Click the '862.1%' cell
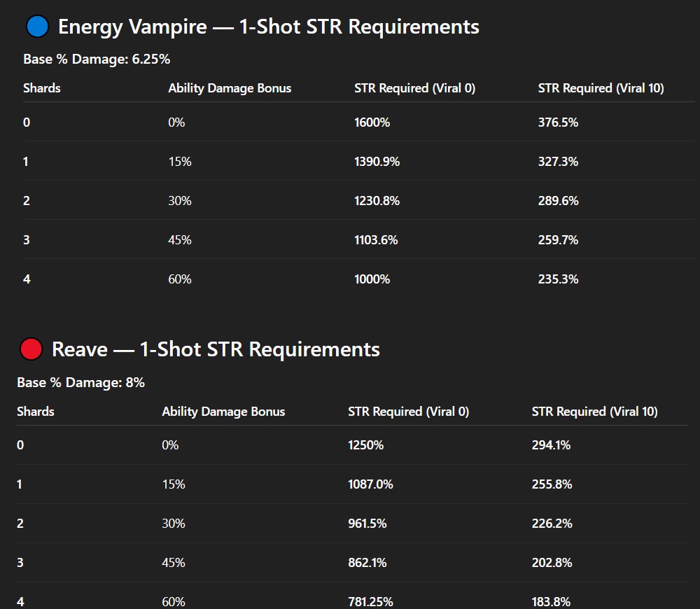This screenshot has width=700, height=609. point(367,563)
